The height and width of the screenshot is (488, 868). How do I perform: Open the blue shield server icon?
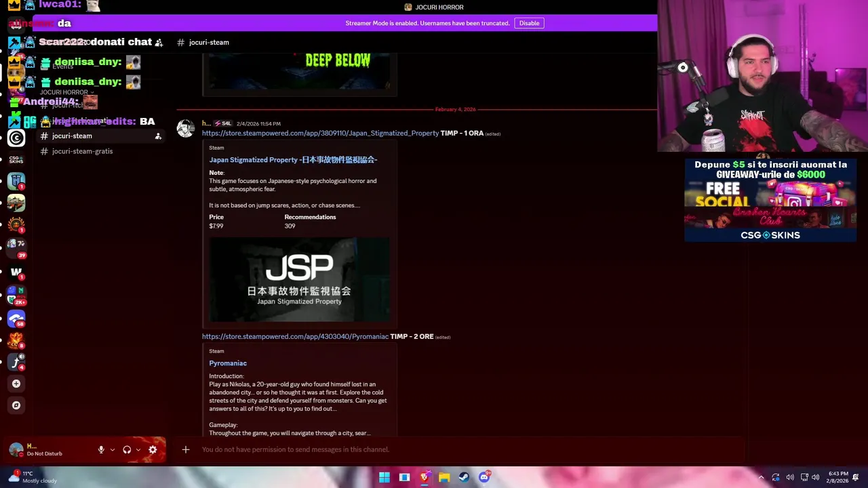click(16, 181)
